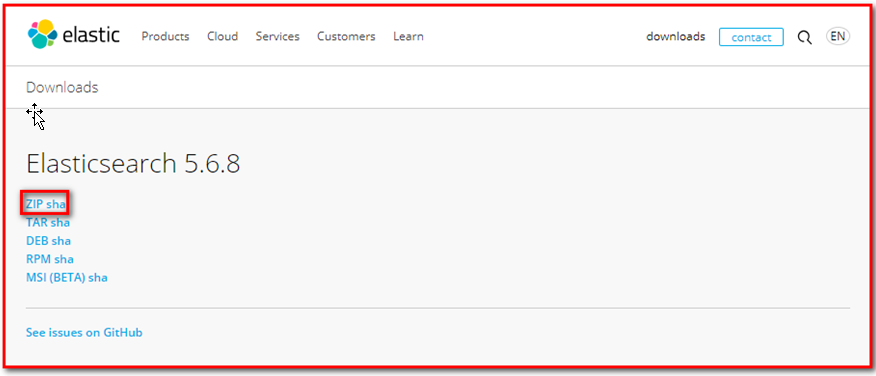The height and width of the screenshot is (376, 876).
Task: Open the EN language selector
Action: click(837, 36)
